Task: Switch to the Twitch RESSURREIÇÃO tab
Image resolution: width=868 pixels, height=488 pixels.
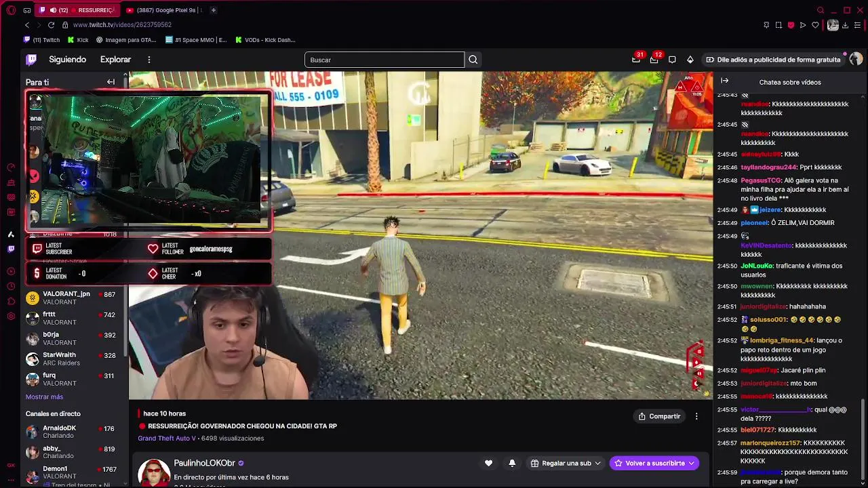Action: (77, 10)
